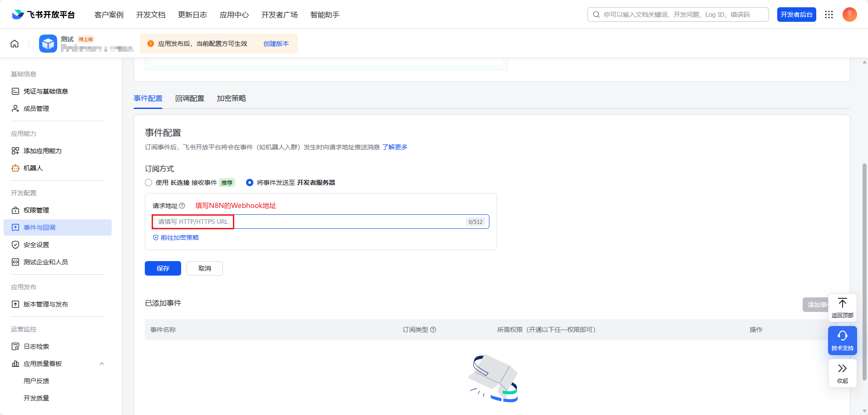
Task: Collapse the 应用质量看板 section
Action: (x=102, y=363)
